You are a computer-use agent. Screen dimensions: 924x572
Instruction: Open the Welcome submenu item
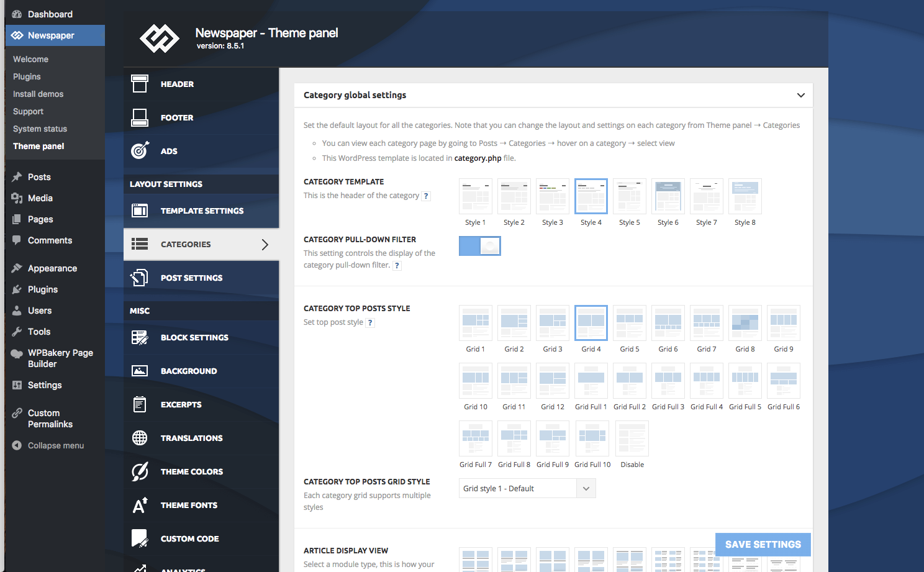point(30,59)
